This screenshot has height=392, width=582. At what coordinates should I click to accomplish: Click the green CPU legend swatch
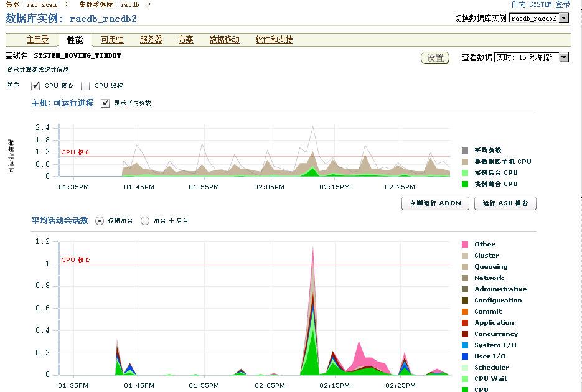pyautogui.click(x=466, y=390)
